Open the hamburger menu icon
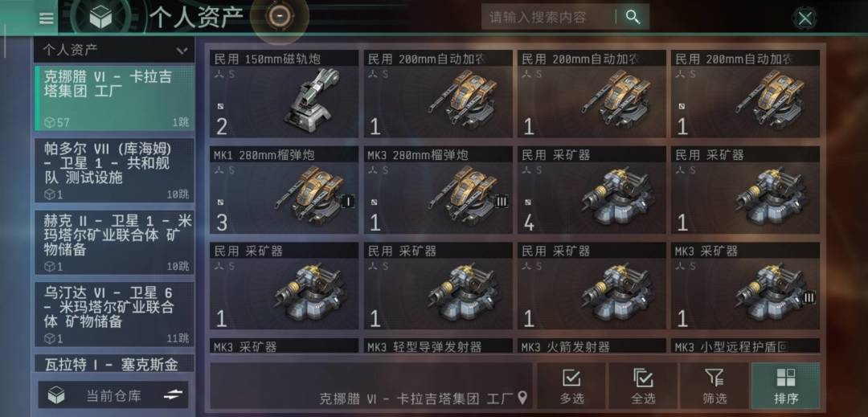Screen dimensions: 868x417 (47, 18)
